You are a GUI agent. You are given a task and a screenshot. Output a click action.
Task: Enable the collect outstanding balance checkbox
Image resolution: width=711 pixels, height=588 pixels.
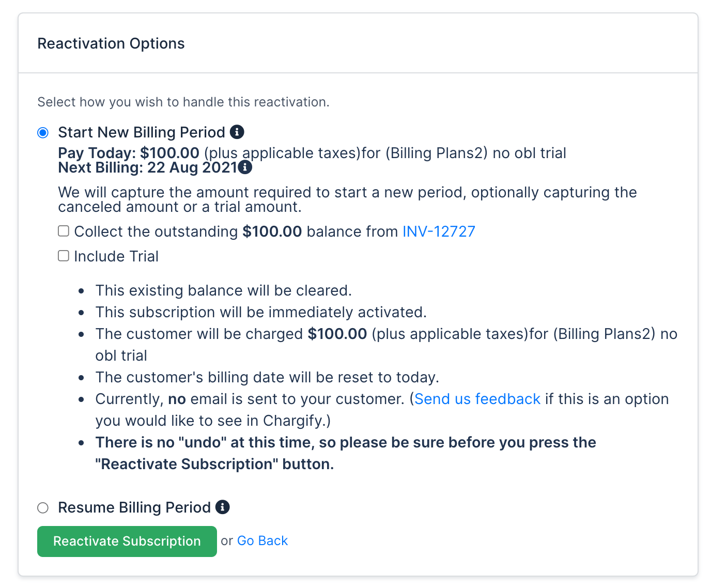pyautogui.click(x=64, y=231)
